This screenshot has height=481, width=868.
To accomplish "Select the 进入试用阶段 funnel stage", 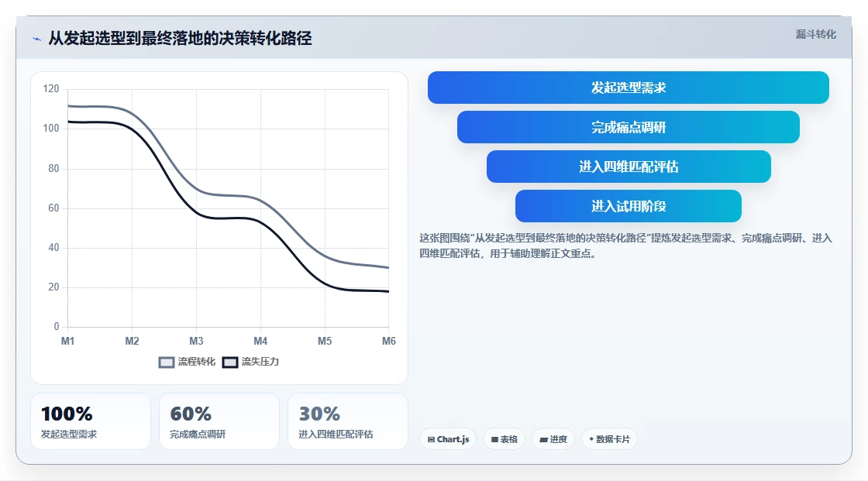I will coord(629,206).
